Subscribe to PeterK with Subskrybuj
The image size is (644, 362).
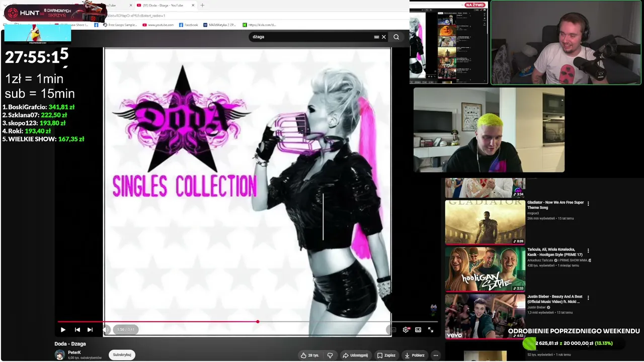[122, 355]
